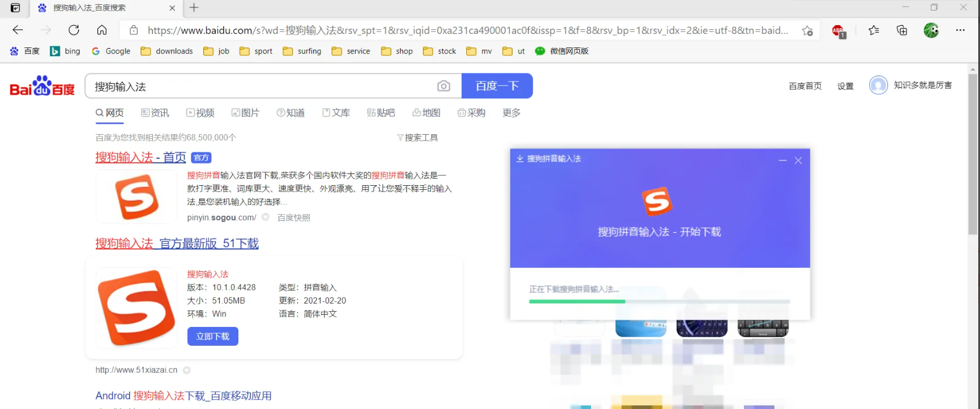Image resolution: width=980 pixels, height=409 pixels.
Task: Go to the browser Home page
Action: pos(102,30)
